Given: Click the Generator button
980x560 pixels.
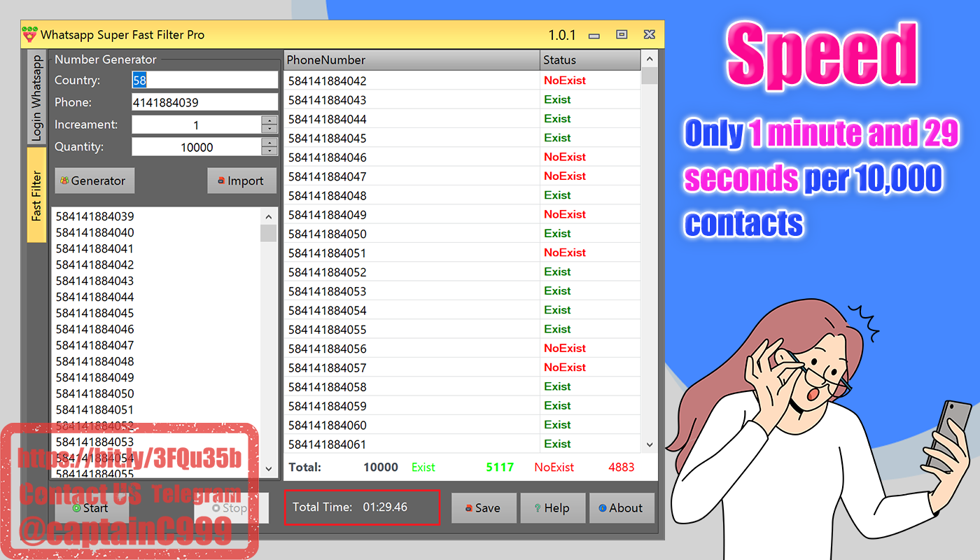Looking at the screenshot, I should click(x=94, y=181).
